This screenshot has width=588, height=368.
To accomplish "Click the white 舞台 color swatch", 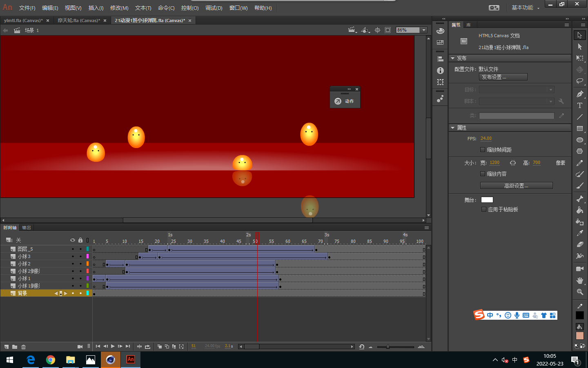I will (487, 200).
